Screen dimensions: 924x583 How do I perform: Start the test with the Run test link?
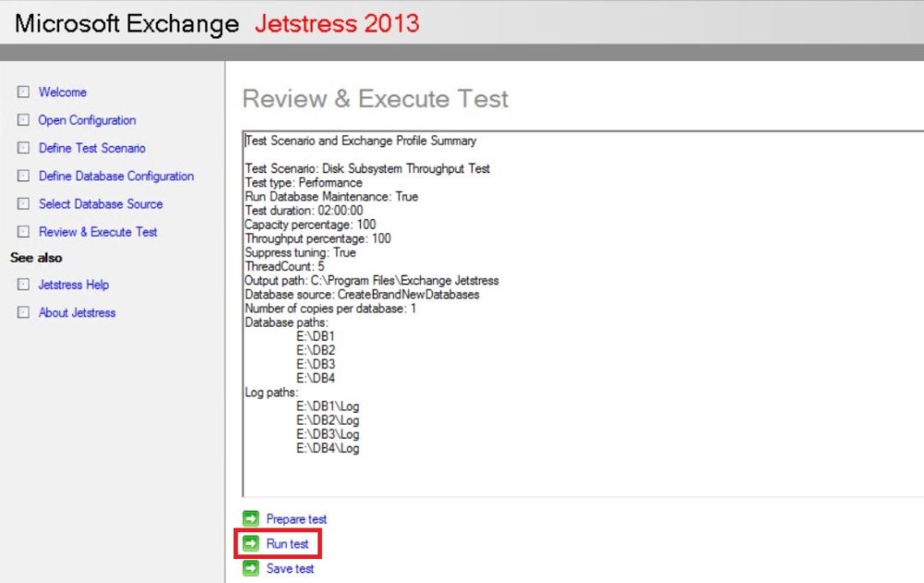(288, 544)
